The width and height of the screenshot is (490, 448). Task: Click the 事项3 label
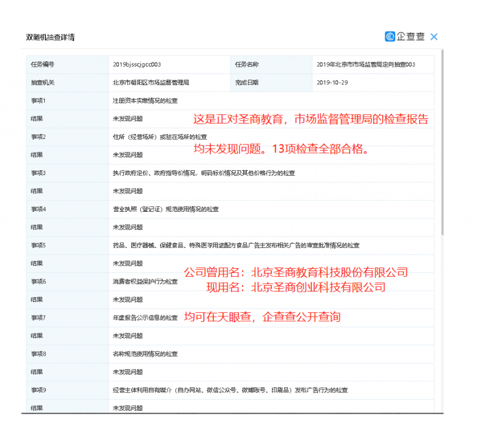click(x=38, y=173)
